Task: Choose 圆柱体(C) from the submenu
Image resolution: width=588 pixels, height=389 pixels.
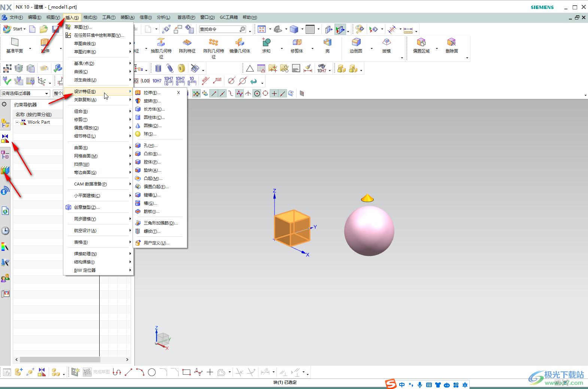Action: [x=160, y=117]
